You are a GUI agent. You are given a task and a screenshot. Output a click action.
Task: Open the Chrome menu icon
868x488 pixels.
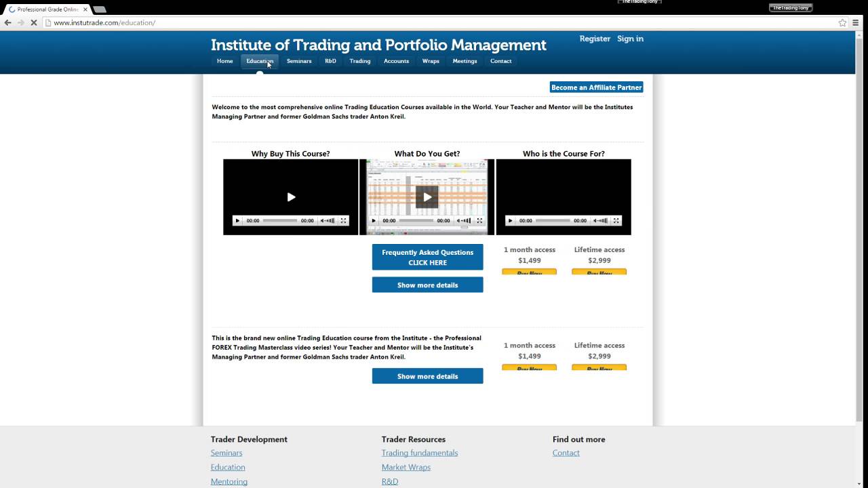tap(856, 22)
